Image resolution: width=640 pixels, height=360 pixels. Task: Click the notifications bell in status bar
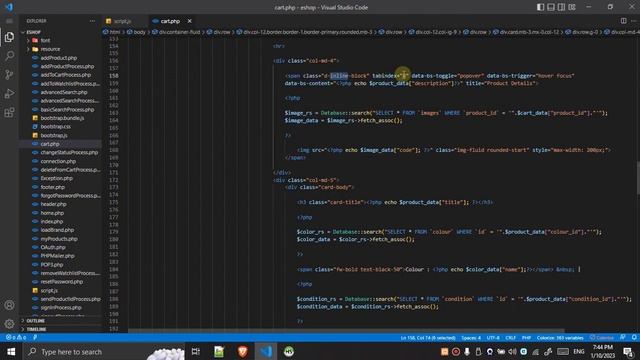point(634,338)
